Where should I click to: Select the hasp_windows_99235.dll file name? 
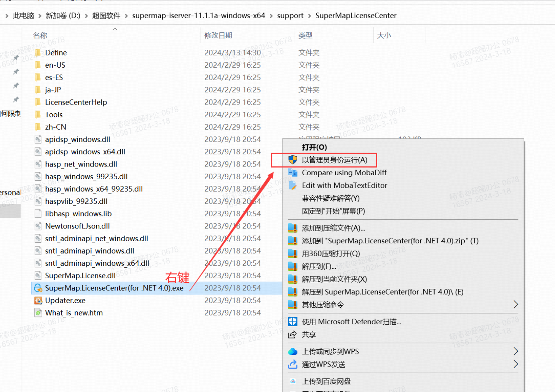click(86, 176)
